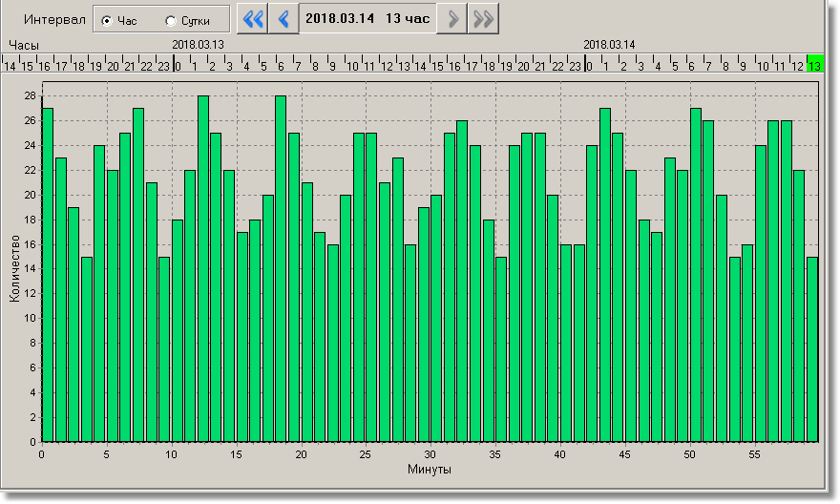This screenshot has width=840, height=504.
Task: Click the leftmost hour 14 timeline cell
Action: pos(10,65)
